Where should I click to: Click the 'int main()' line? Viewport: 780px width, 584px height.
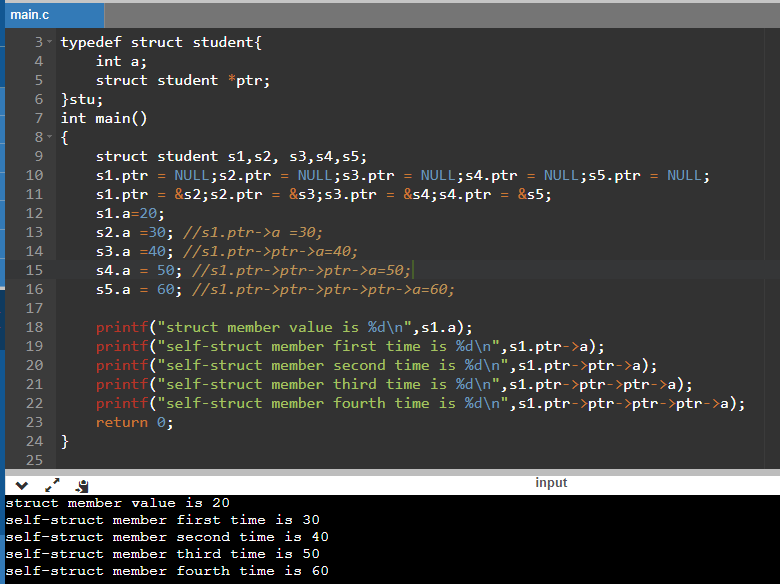104,118
